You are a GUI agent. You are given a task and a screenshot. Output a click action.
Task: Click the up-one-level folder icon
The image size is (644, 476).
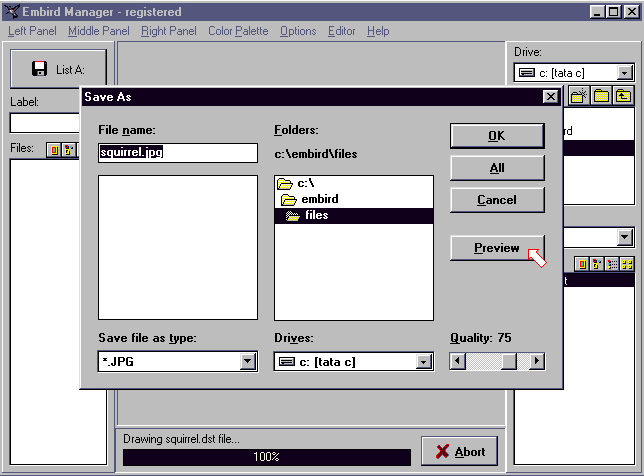pyautogui.click(x=623, y=96)
